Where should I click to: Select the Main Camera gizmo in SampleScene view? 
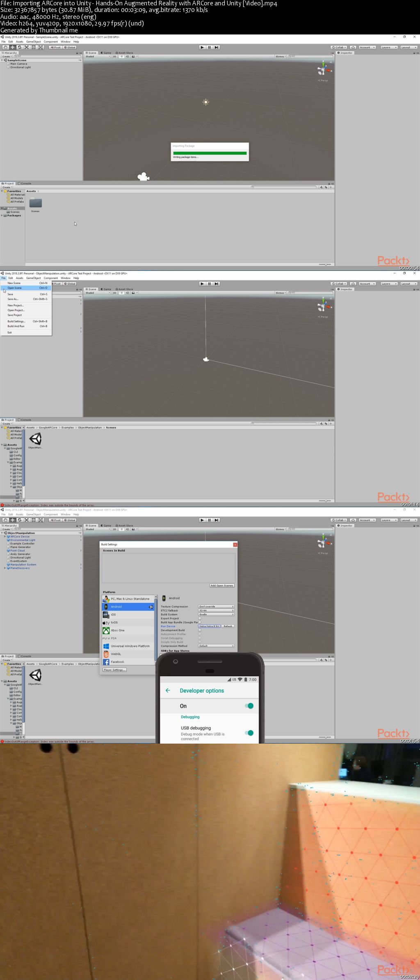point(143,176)
